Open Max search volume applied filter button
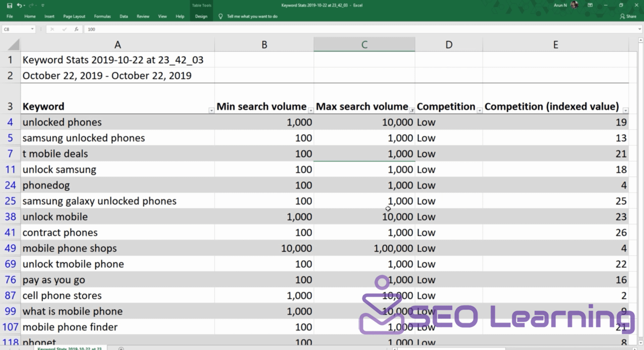Viewport: 644px width, 350px height. pyautogui.click(x=411, y=110)
